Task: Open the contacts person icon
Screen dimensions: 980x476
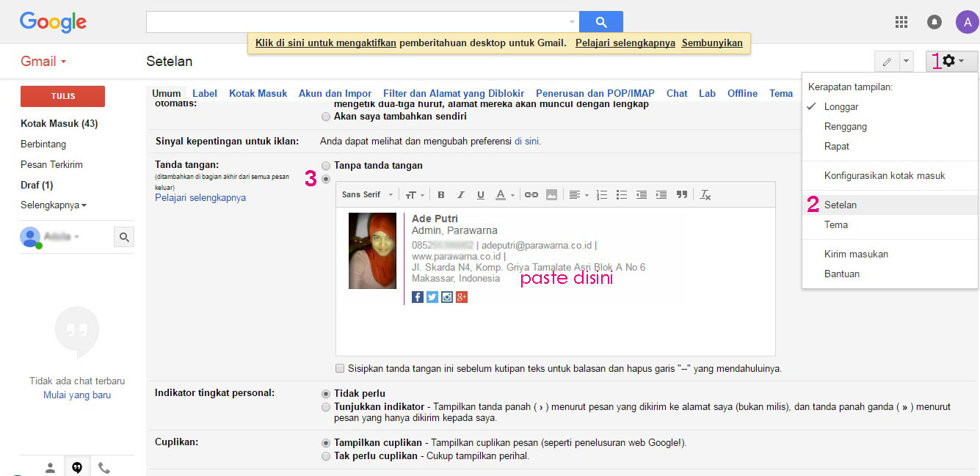Action: click(x=50, y=468)
